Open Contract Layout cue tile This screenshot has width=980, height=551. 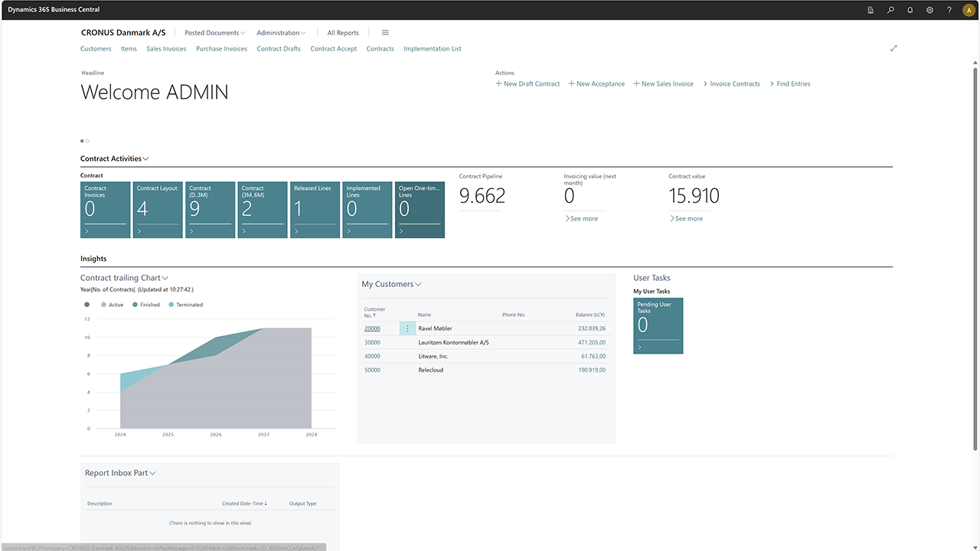click(158, 210)
